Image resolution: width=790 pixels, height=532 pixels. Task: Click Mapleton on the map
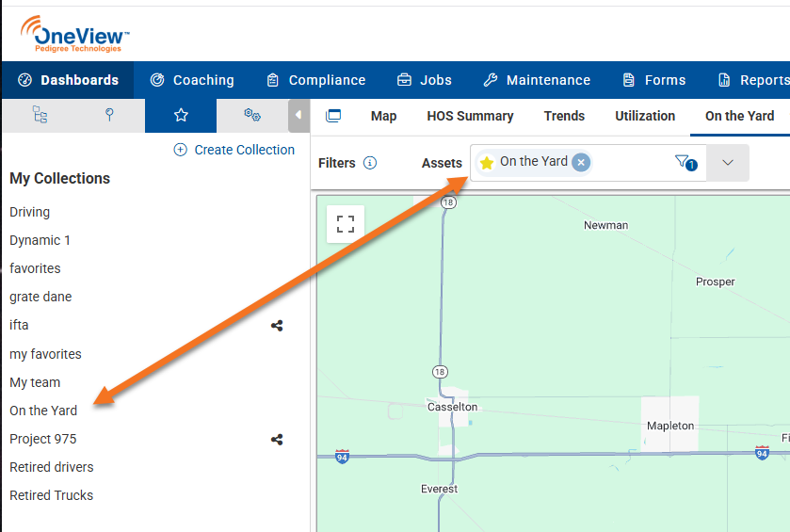point(670,426)
